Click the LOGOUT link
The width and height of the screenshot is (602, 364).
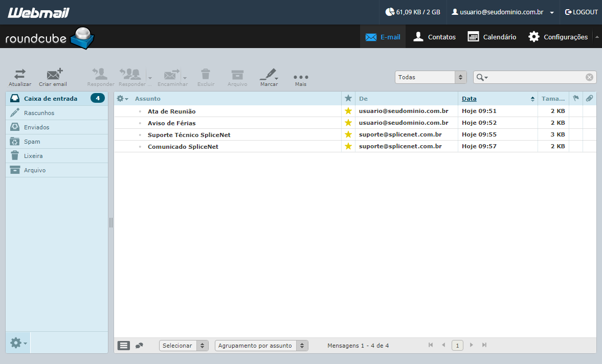[x=581, y=12]
